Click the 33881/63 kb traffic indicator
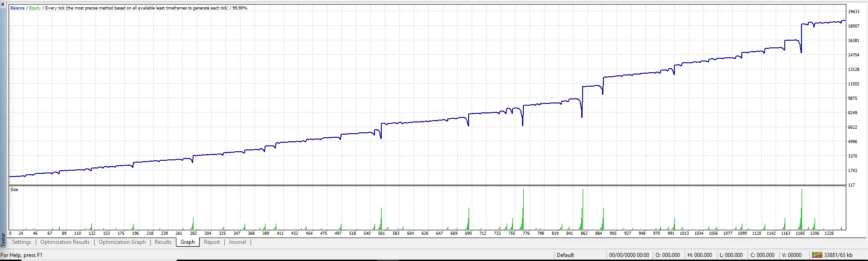868x261 pixels. [x=838, y=255]
